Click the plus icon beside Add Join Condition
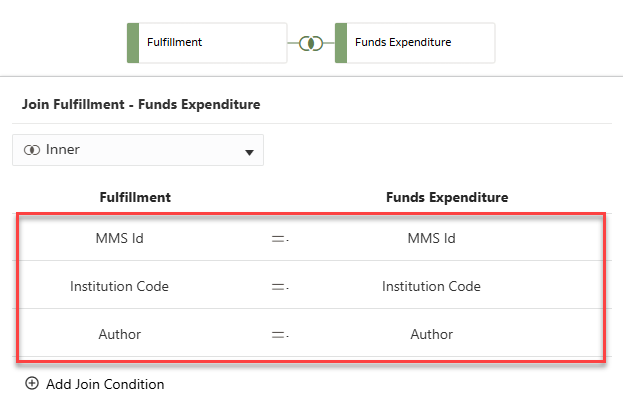The height and width of the screenshot is (420, 623). pos(32,384)
